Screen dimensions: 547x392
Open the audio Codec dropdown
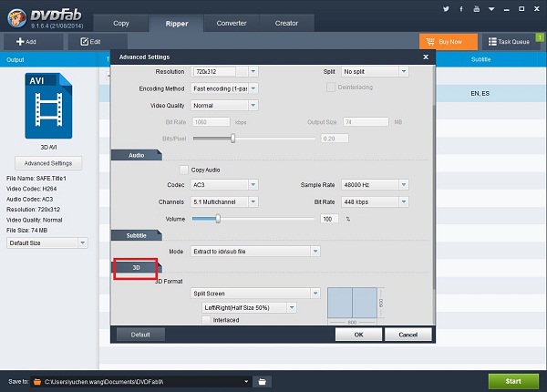pos(253,184)
